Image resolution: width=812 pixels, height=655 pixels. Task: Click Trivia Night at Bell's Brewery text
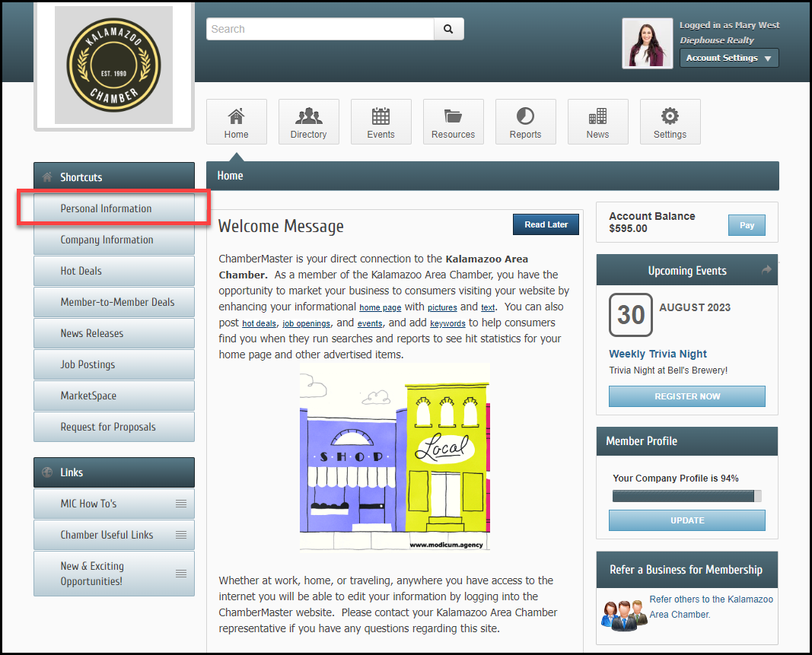pyautogui.click(x=668, y=370)
